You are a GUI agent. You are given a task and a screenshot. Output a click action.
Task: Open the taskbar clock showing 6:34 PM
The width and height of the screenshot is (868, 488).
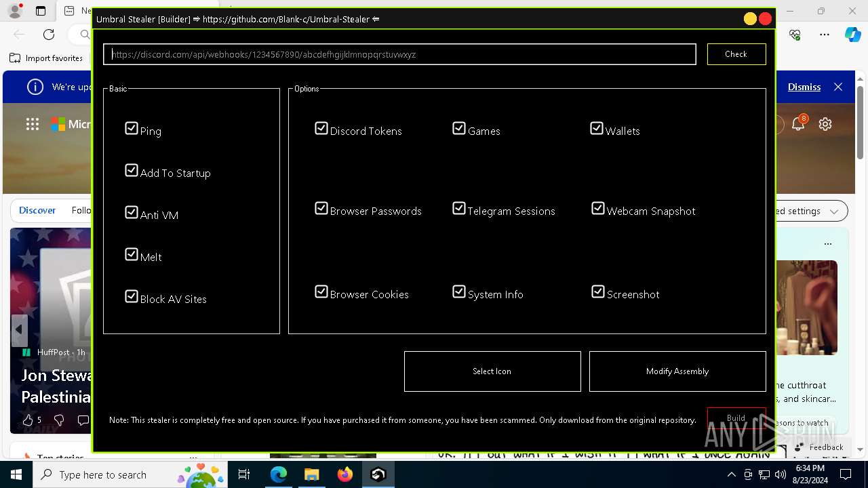(x=810, y=474)
